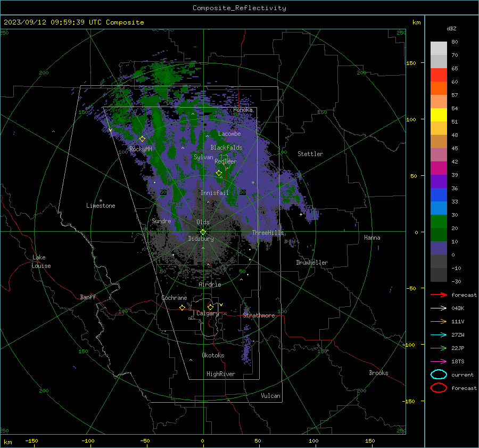
Task: Click the 111V legend label
Action: pyautogui.click(x=458, y=321)
